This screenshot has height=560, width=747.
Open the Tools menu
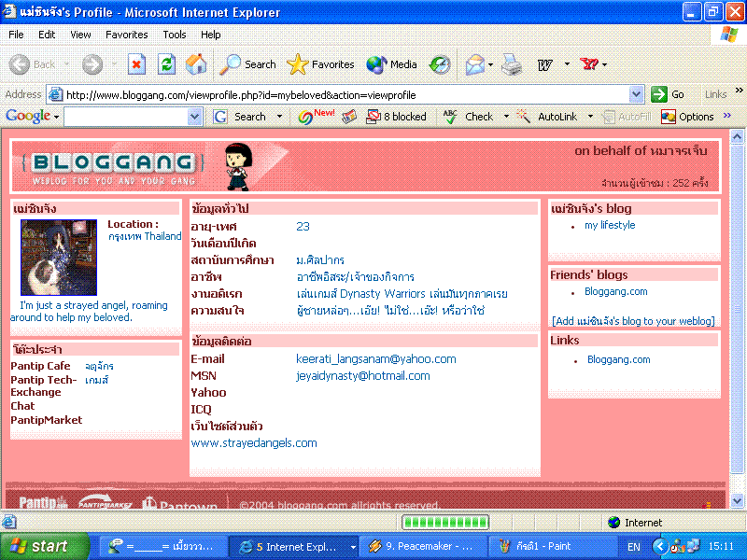click(x=175, y=35)
